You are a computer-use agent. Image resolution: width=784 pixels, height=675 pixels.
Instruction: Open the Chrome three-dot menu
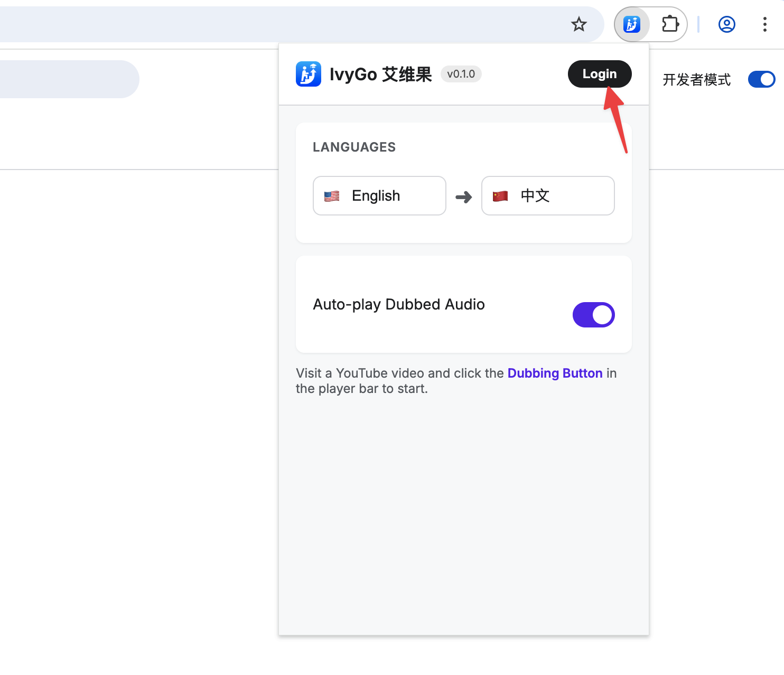(764, 24)
